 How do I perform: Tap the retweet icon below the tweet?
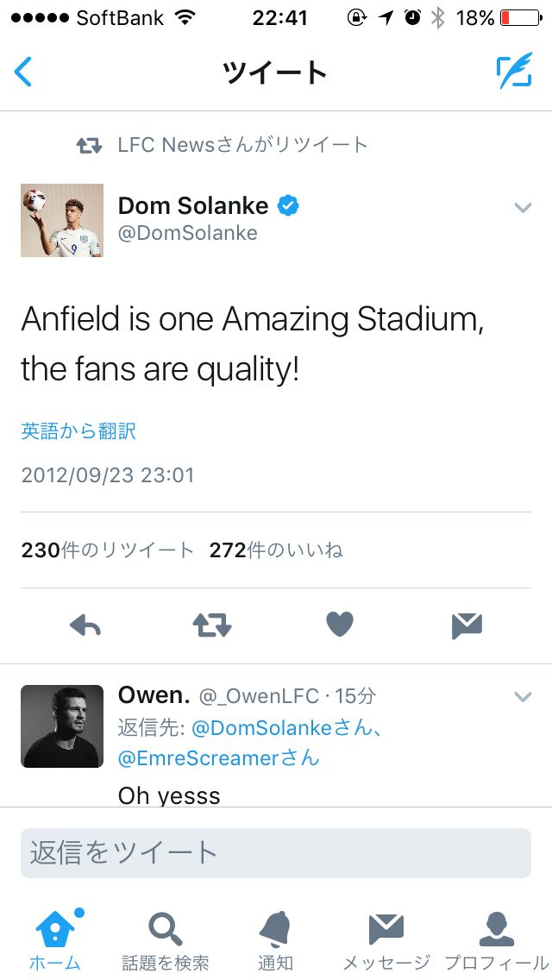(212, 625)
